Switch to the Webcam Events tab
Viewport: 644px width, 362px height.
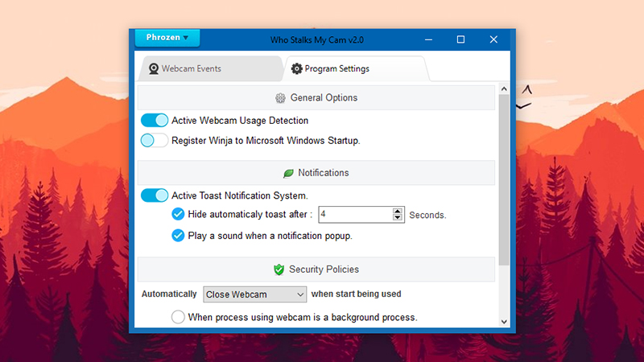[210, 68]
